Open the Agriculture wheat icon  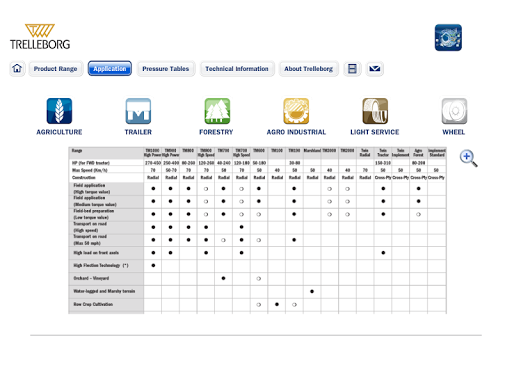59,111
